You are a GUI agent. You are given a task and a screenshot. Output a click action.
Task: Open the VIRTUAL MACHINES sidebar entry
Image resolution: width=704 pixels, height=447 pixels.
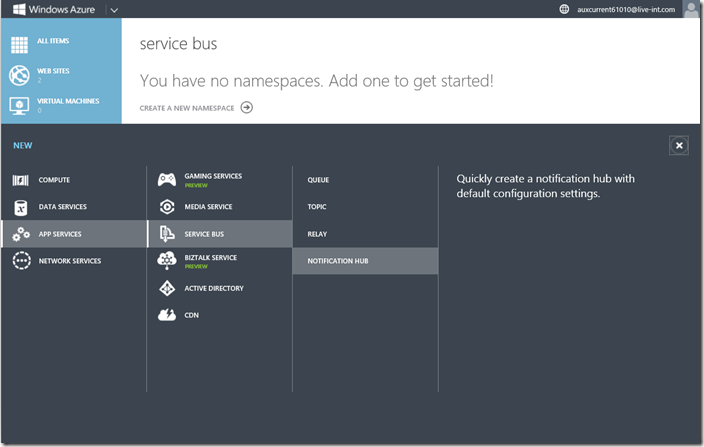(x=68, y=101)
